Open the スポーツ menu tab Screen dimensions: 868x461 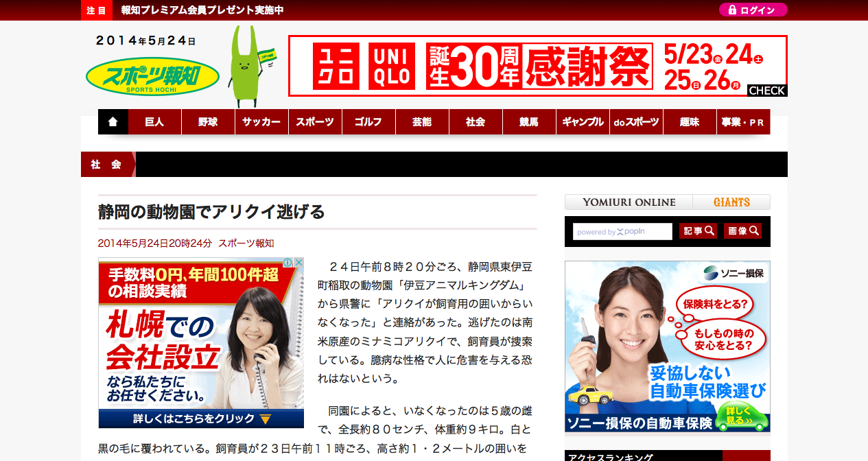[315, 122]
